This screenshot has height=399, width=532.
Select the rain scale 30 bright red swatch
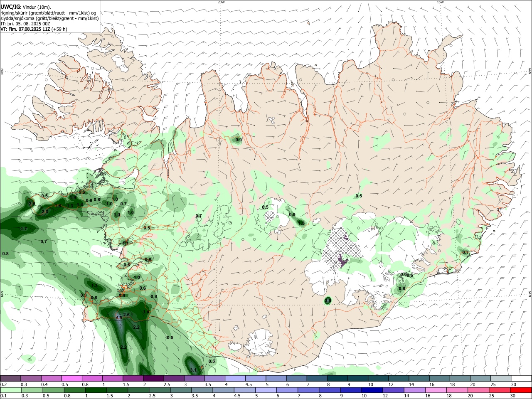coord(521,390)
